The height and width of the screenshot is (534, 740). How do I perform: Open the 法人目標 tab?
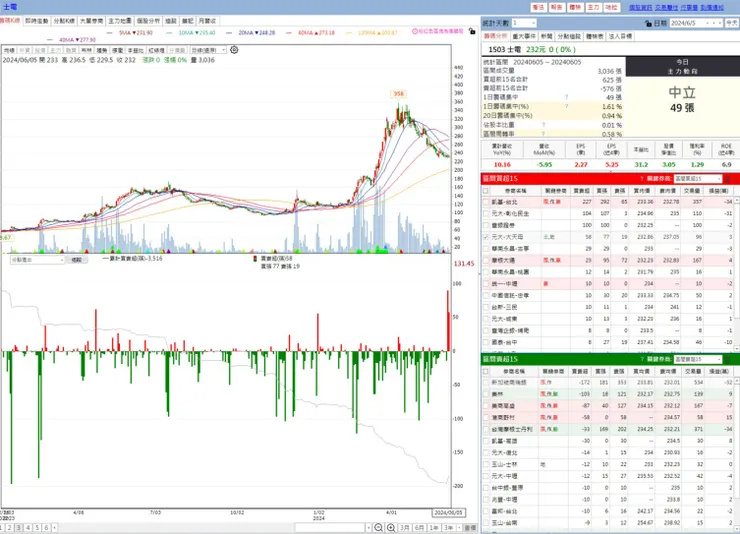[x=620, y=36]
